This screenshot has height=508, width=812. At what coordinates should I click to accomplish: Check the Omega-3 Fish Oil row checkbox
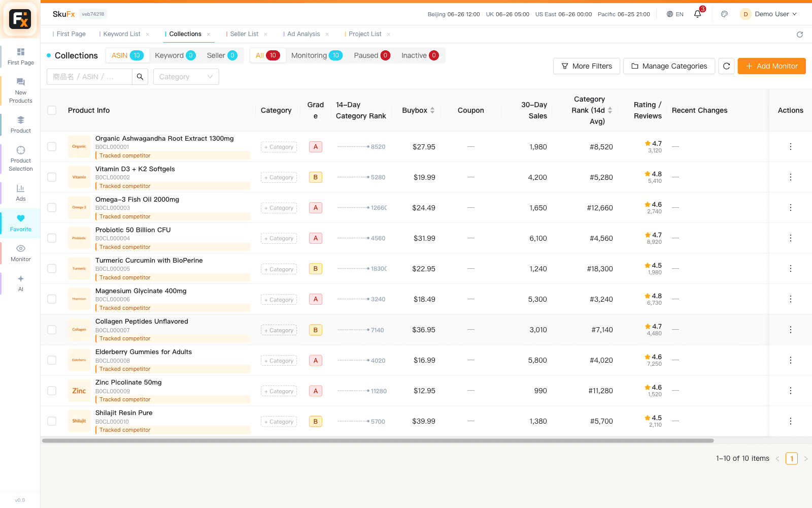tap(52, 208)
